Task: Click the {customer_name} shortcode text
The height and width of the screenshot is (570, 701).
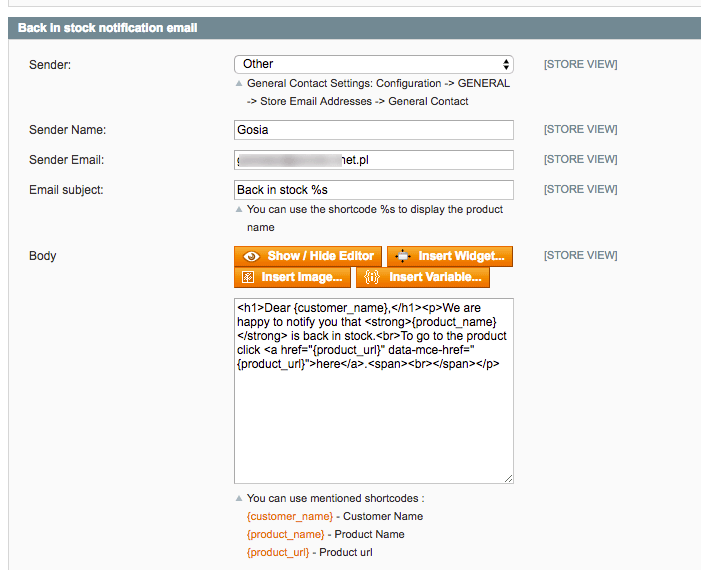Action: click(x=289, y=516)
